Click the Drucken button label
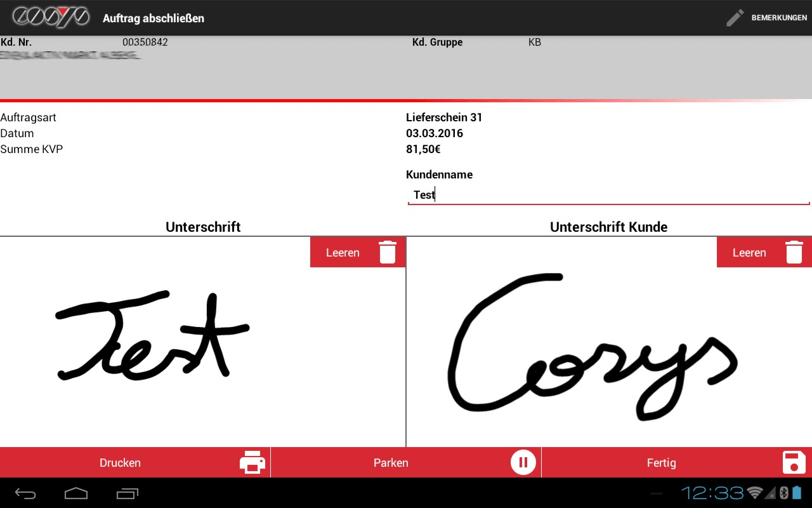The height and width of the screenshot is (508, 812). click(120, 463)
